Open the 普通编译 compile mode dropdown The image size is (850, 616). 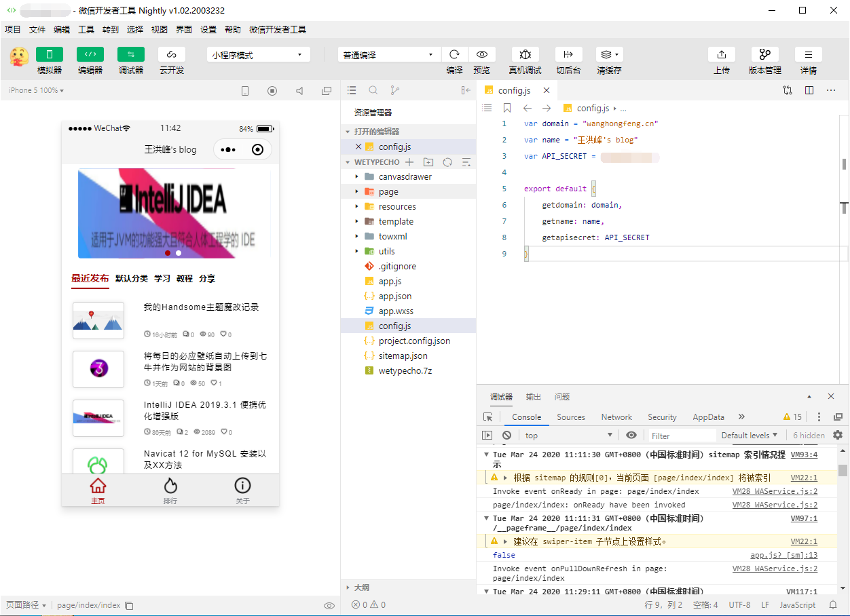389,55
